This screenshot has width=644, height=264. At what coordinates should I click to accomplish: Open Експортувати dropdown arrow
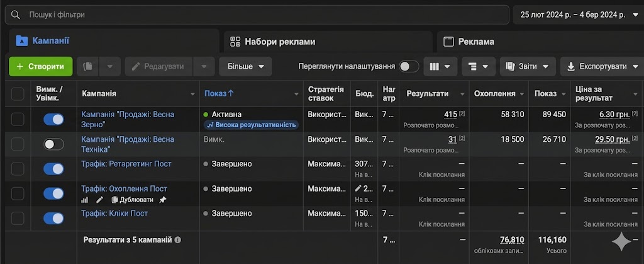(x=635, y=67)
